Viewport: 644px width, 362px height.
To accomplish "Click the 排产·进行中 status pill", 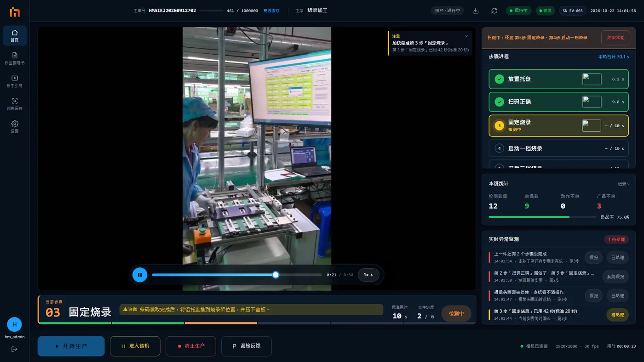I will 448,11.
